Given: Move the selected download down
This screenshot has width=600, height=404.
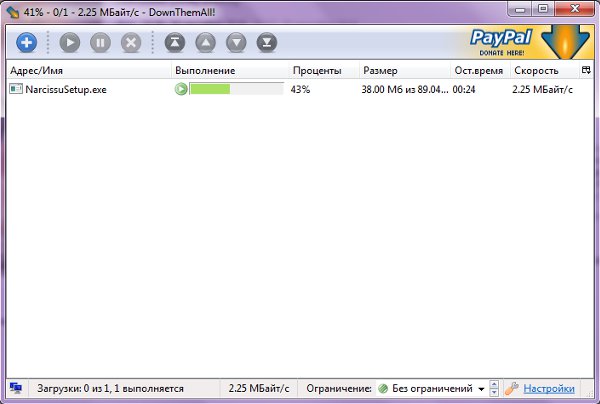Looking at the screenshot, I should click(x=235, y=43).
